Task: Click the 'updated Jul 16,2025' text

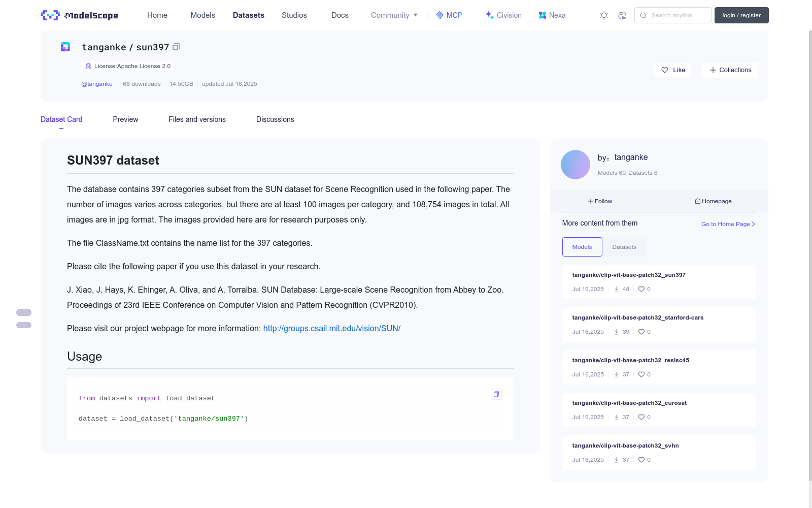Action: tap(229, 84)
